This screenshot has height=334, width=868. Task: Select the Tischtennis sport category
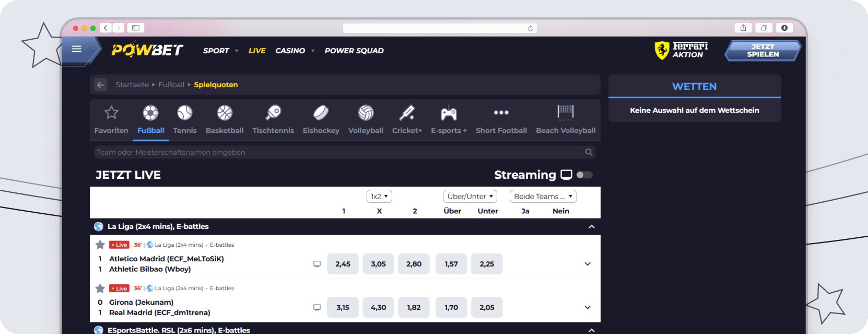coord(273,119)
